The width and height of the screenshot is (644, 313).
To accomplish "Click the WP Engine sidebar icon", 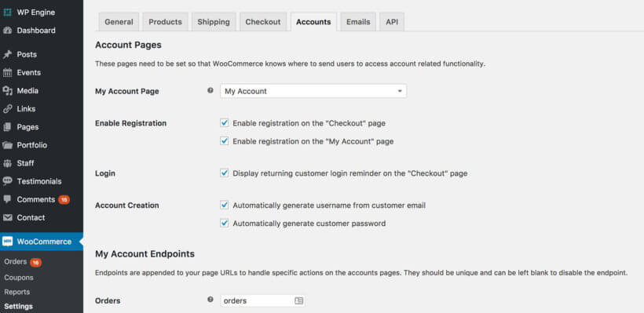I will pyautogui.click(x=7, y=13).
